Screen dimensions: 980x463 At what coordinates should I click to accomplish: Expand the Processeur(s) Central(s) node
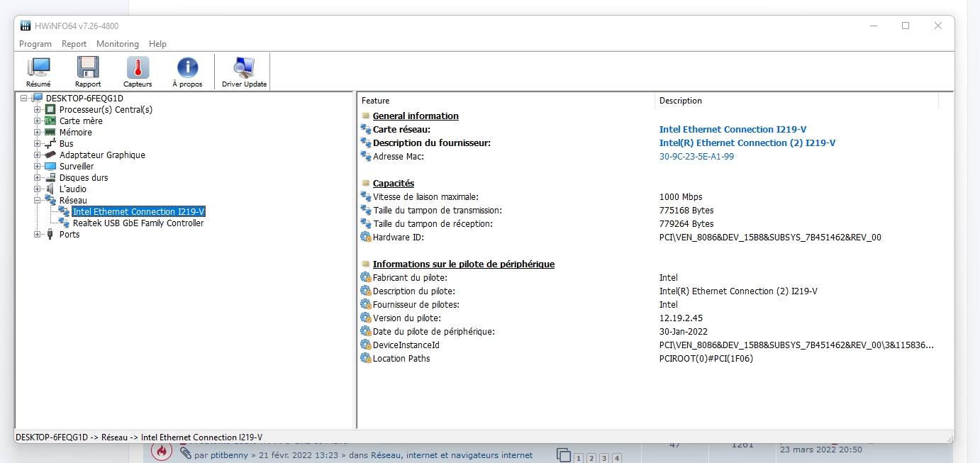[38, 110]
